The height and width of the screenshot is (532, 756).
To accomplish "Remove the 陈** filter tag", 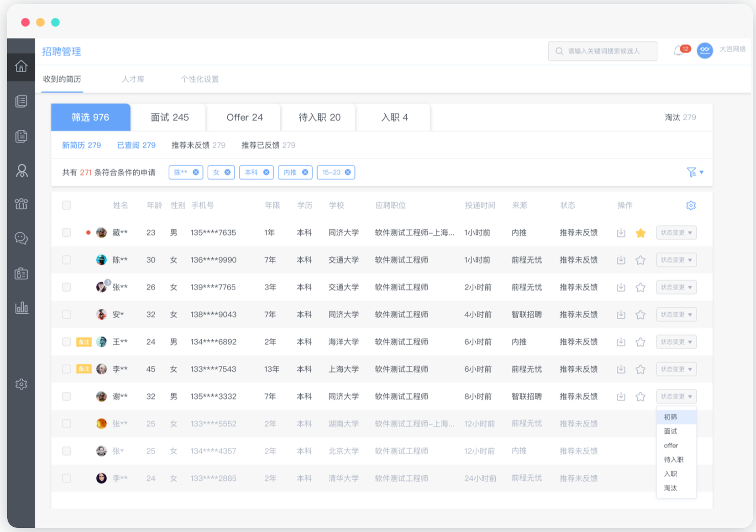I will [x=195, y=172].
